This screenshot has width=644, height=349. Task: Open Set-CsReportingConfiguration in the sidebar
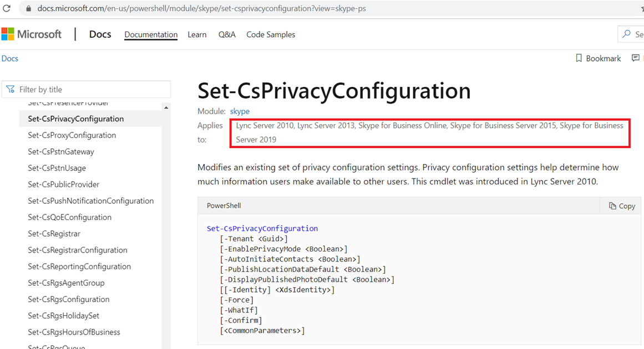click(79, 266)
